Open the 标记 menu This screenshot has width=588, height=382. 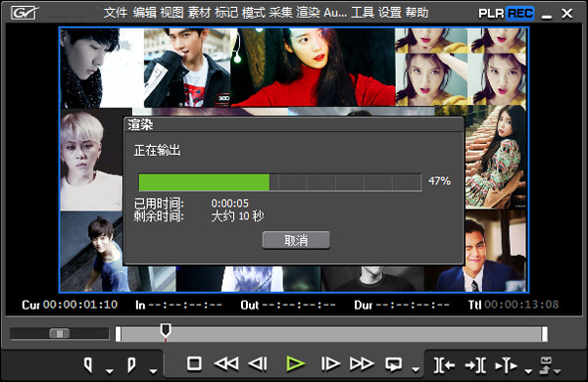[x=226, y=13]
